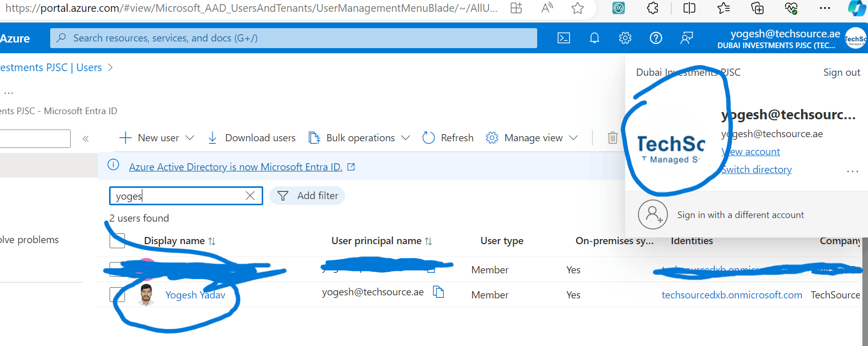Open browser extensions puzzle icon
This screenshot has width=868, height=346.
[x=652, y=8]
